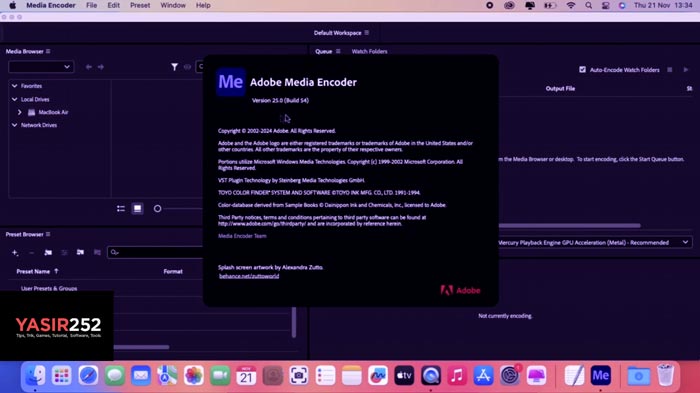Open Photos app from the dock
The image size is (700, 393).
tap(193, 376)
